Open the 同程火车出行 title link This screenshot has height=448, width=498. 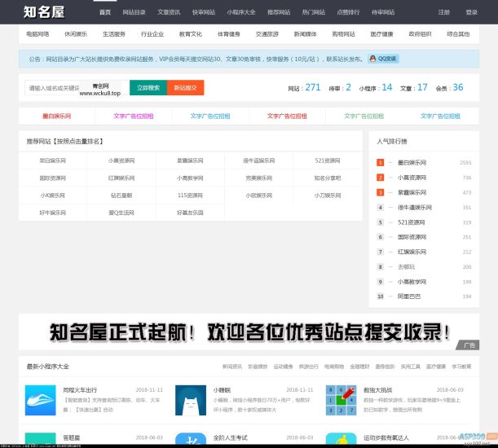pyautogui.click(x=80, y=390)
